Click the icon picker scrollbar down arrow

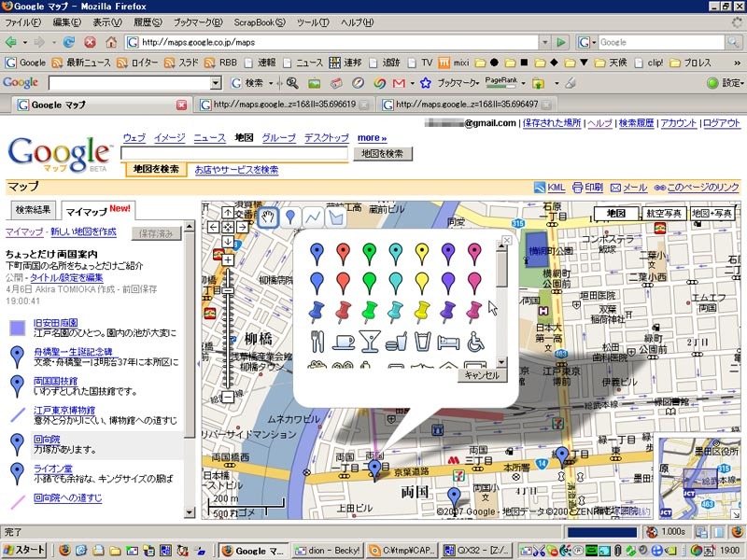(501, 362)
